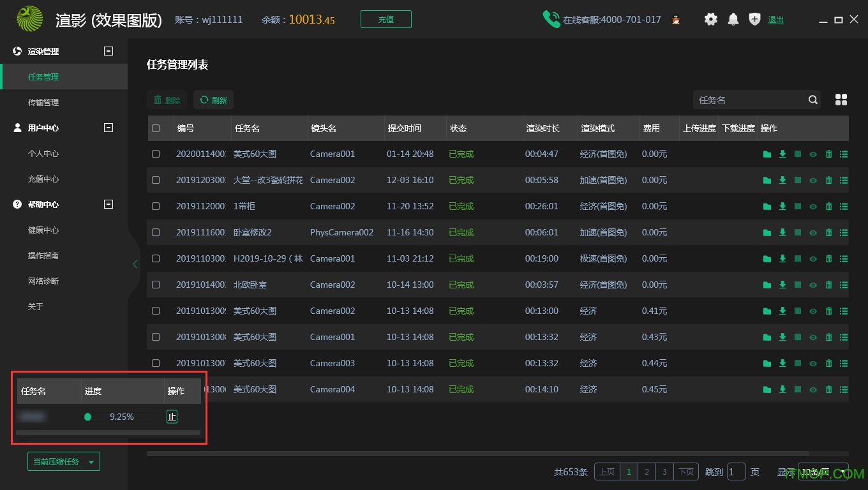
Task: Click the eye icon on the 1带柜 row
Action: point(813,207)
